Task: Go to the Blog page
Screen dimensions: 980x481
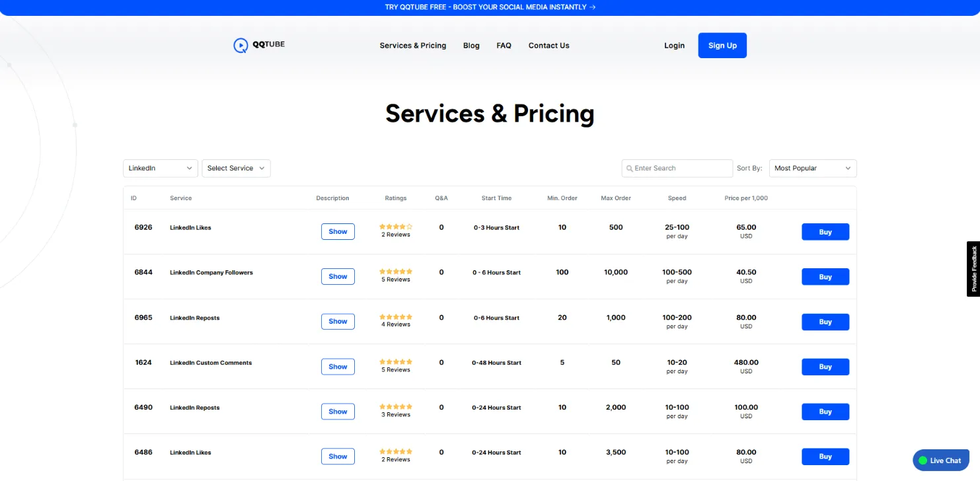Action: 471,46
